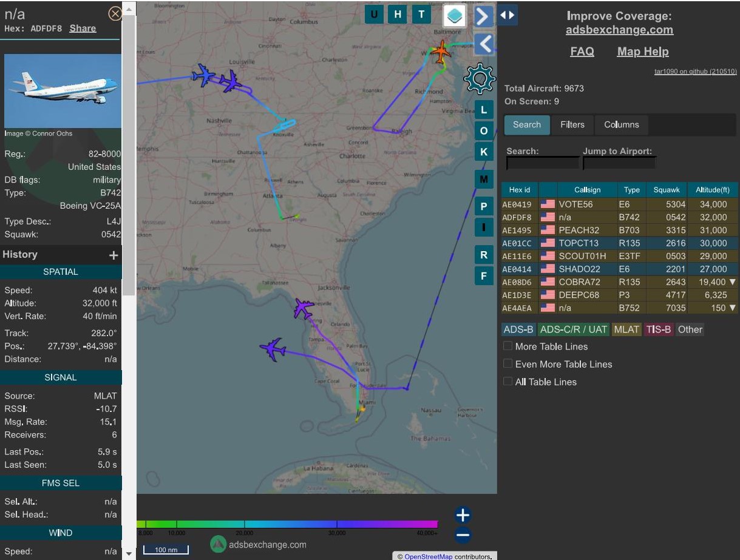Sort table by Altitude(ft) column

[713, 190]
